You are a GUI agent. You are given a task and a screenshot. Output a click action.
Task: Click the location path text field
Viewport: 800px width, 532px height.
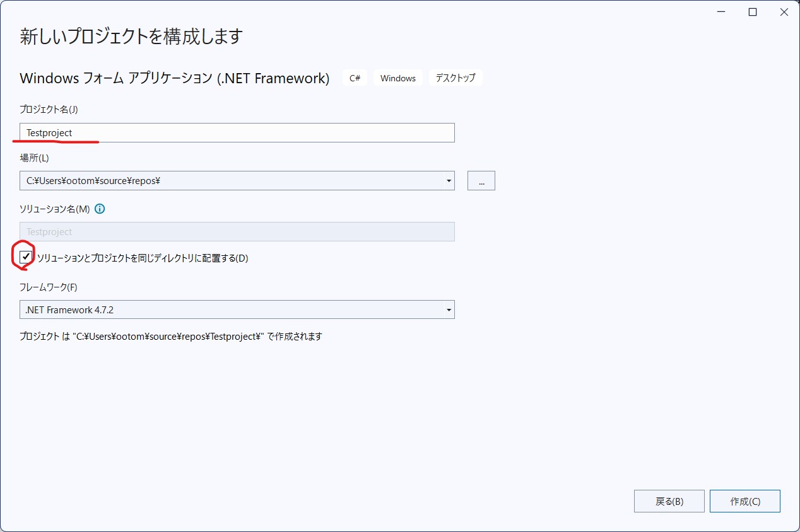pyautogui.click(x=227, y=181)
